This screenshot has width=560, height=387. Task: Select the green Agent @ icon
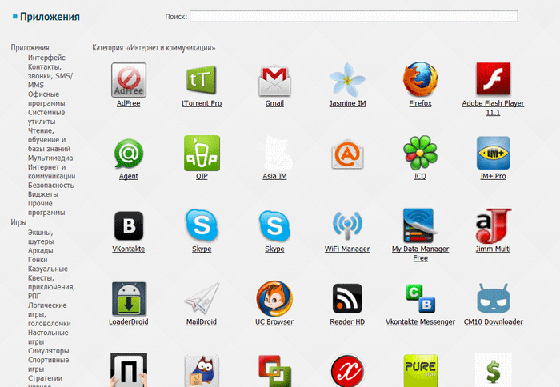129,154
